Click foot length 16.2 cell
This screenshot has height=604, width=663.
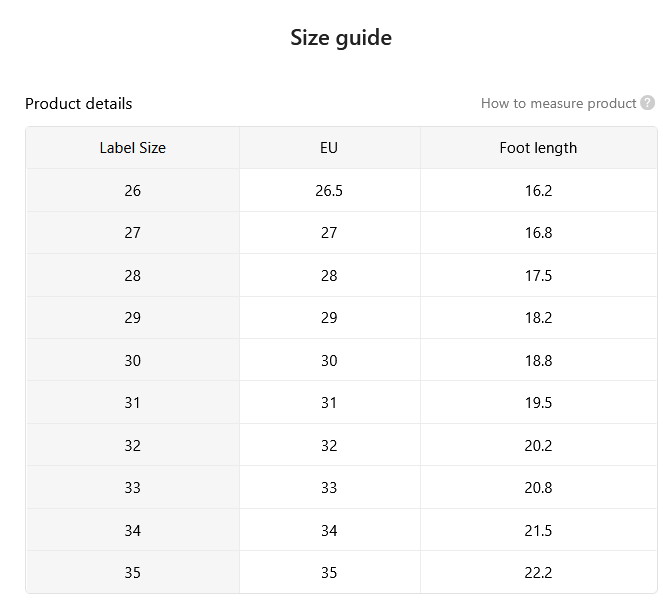click(x=538, y=191)
